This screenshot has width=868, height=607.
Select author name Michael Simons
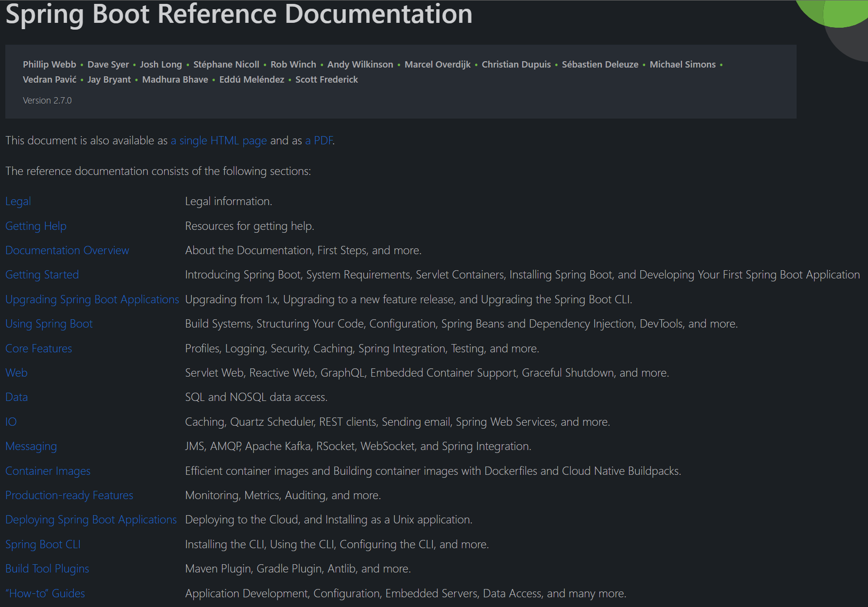click(x=682, y=65)
